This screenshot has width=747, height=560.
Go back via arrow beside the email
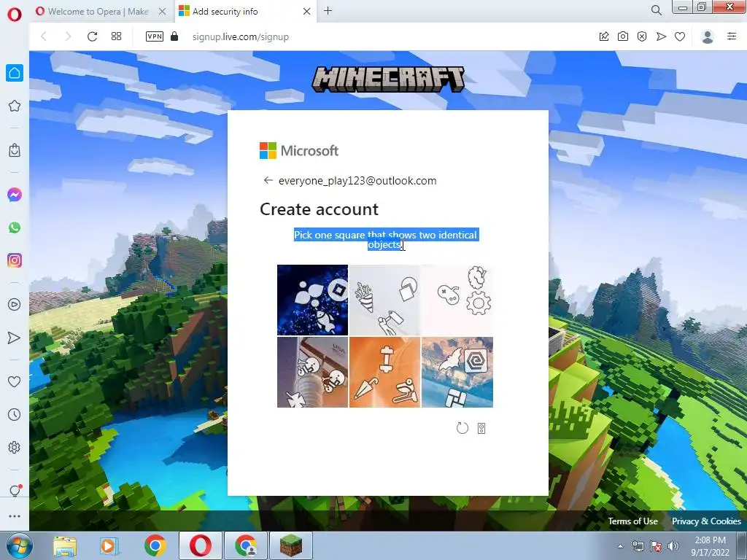[268, 180]
